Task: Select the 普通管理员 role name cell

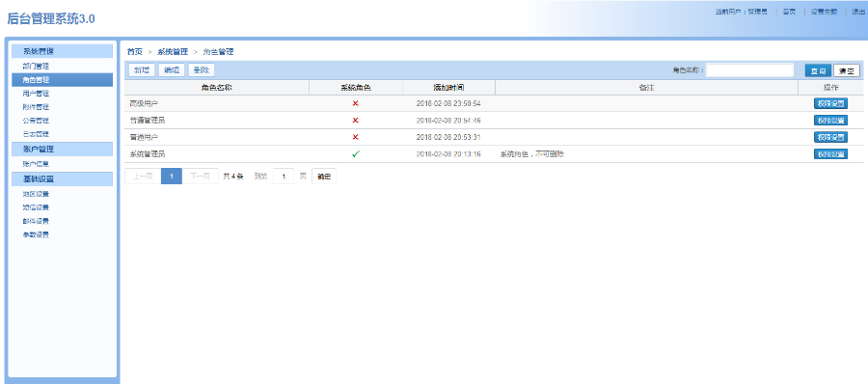Action: pos(217,121)
